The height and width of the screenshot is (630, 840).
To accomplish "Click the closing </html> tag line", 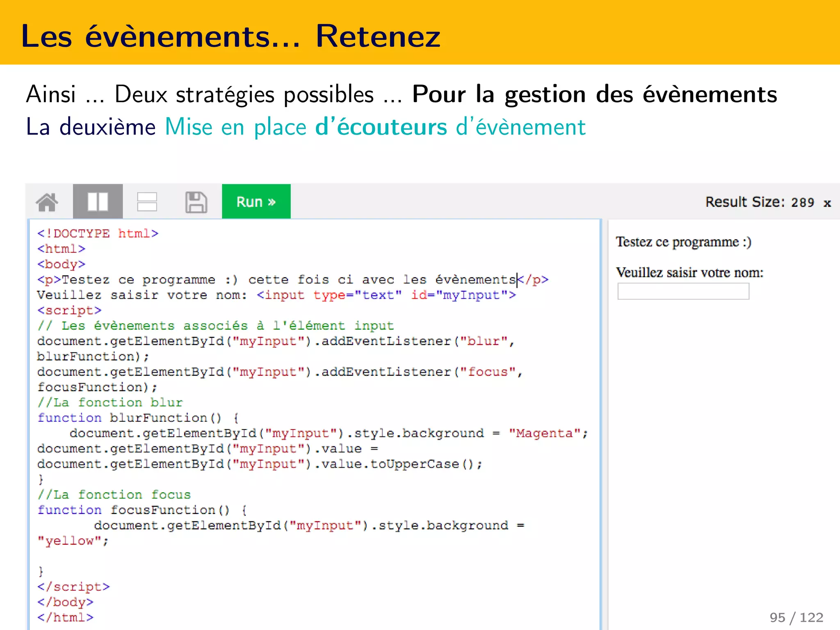I will pos(65,618).
